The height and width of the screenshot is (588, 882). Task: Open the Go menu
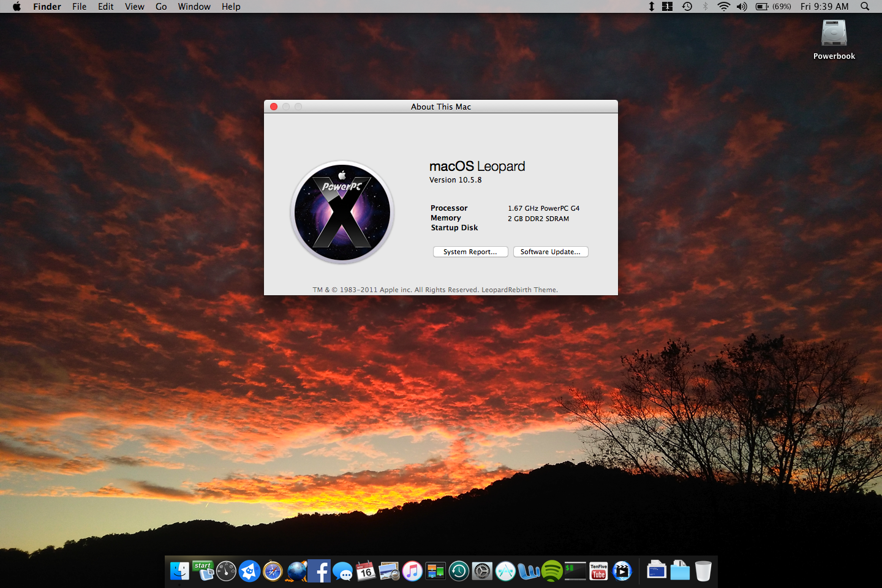[x=161, y=6]
